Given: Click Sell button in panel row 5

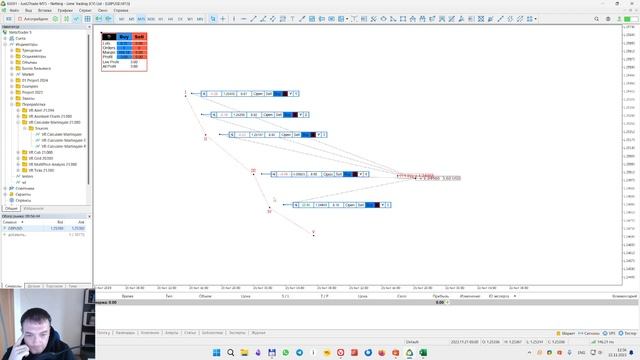Looking at the screenshot, I should click(361, 205).
